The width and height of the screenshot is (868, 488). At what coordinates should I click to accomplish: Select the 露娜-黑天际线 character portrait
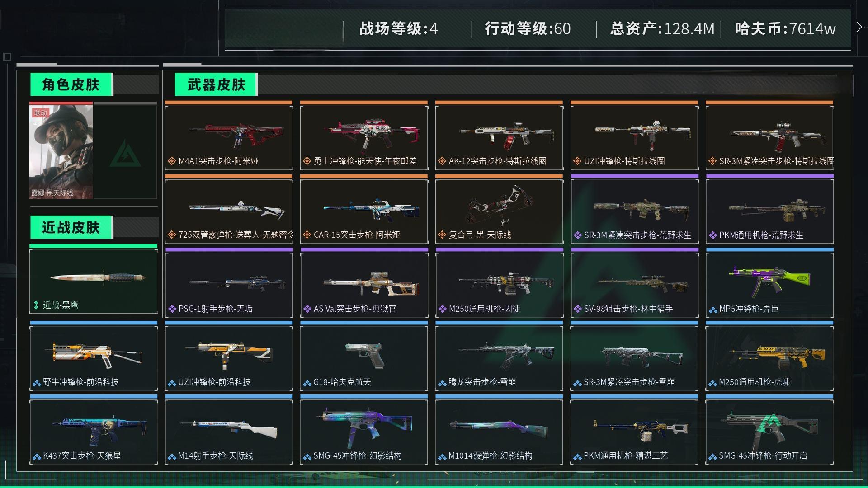[x=61, y=152]
